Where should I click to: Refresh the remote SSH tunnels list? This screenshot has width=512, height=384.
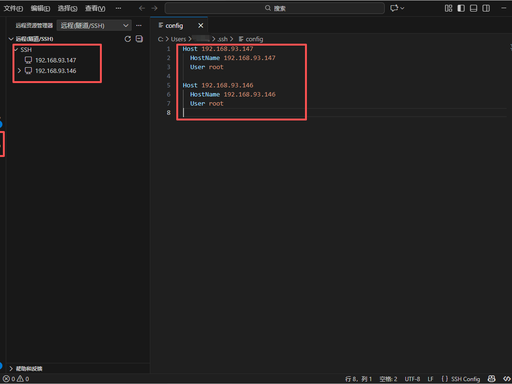pos(128,39)
